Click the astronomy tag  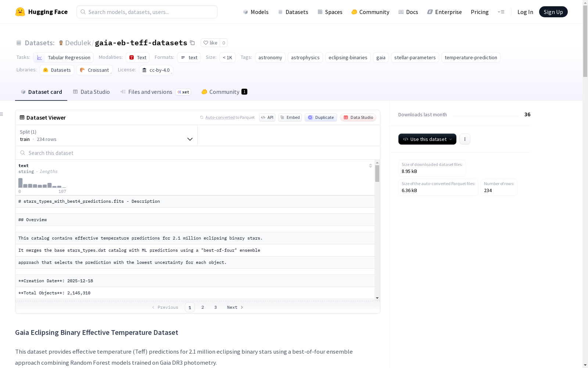click(270, 57)
